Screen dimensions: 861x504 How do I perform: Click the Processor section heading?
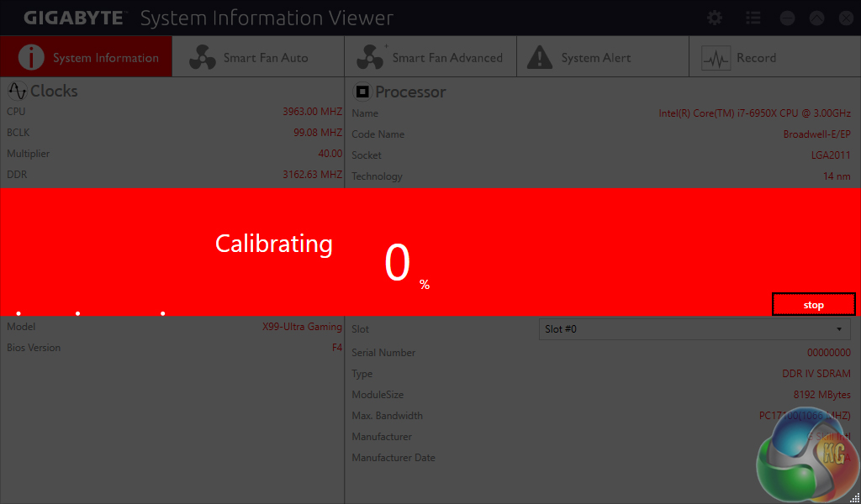point(410,92)
